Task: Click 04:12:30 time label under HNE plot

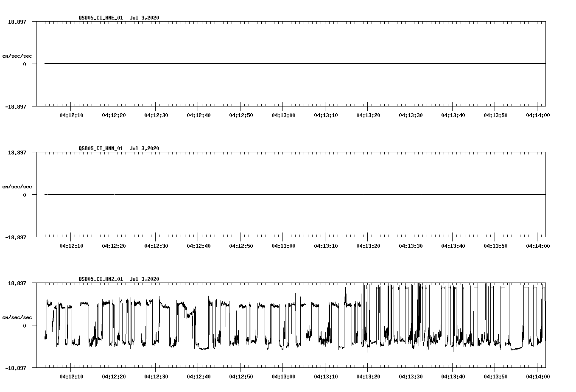Action: pyautogui.click(x=156, y=115)
